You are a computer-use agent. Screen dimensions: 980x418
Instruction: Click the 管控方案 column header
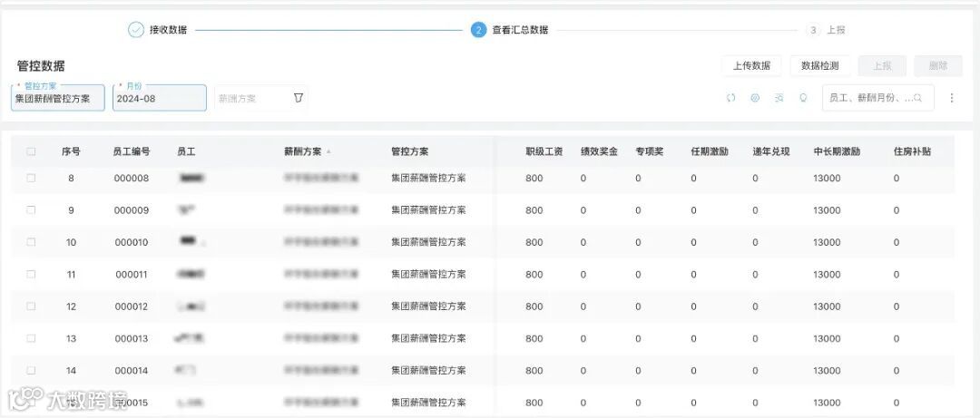tap(410, 151)
